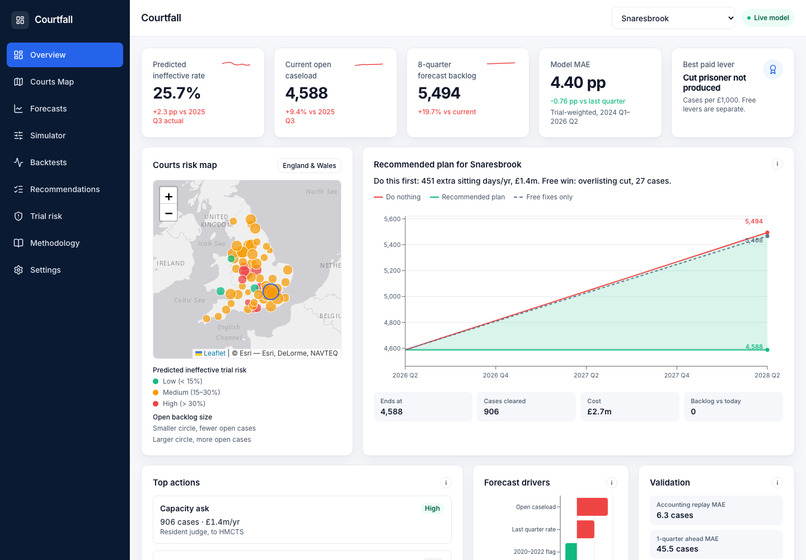Go to Courts Map
This screenshot has width=806, height=560.
coord(65,82)
